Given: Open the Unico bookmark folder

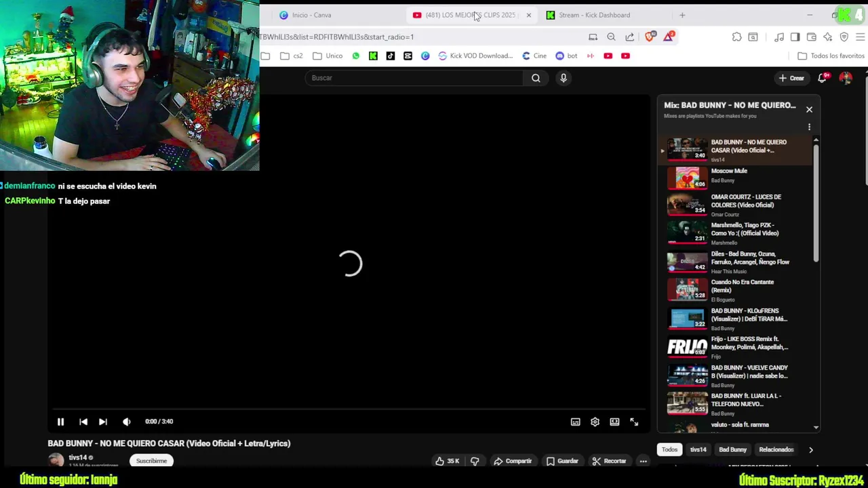Looking at the screenshot, I should tap(328, 56).
